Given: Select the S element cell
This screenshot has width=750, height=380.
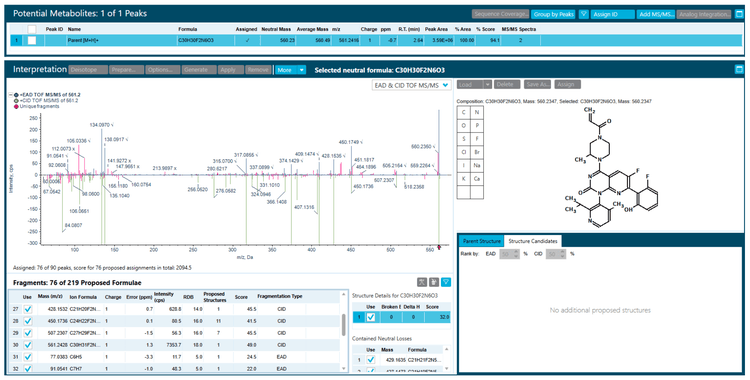Looking at the screenshot, I should [463, 139].
